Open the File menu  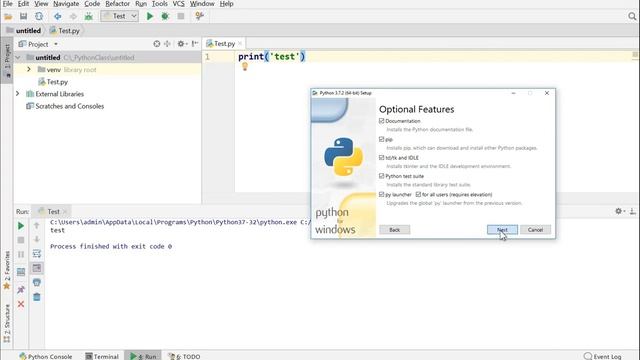[7, 4]
